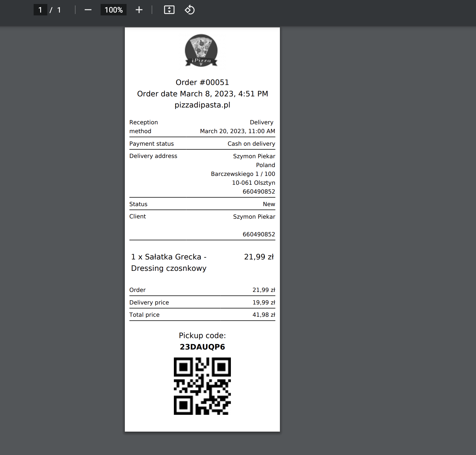
Task: Click the total page count indicator
Action: [59, 10]
